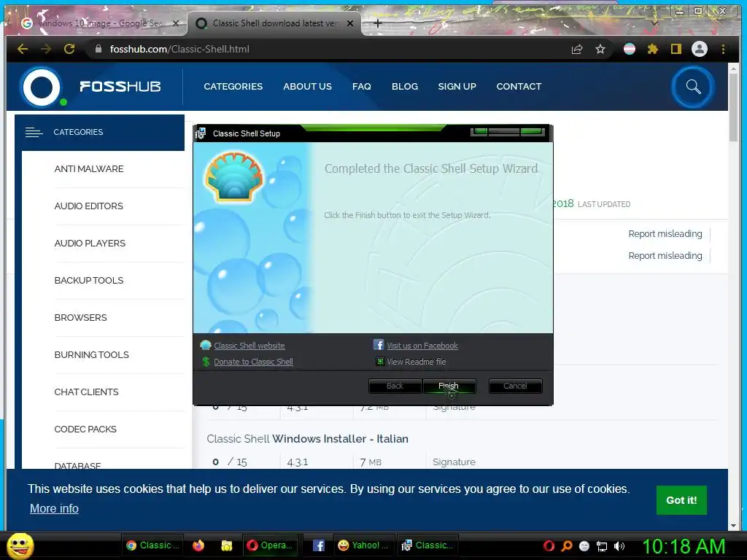Viewport: 747px width, 560px height.
Task: Click the FossHub search magnifier icon
Action: [x=693, y=87]
